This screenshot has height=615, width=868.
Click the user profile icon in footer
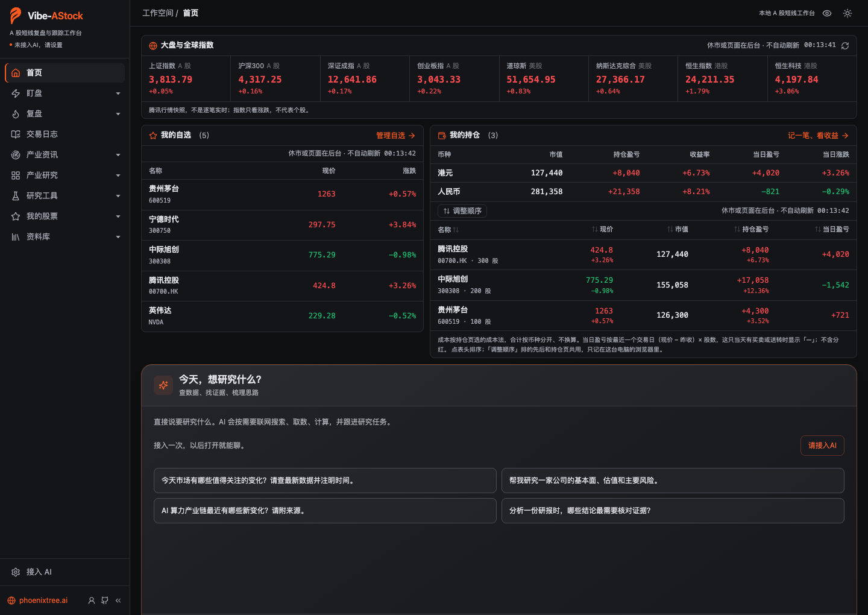tap(92, 601)
